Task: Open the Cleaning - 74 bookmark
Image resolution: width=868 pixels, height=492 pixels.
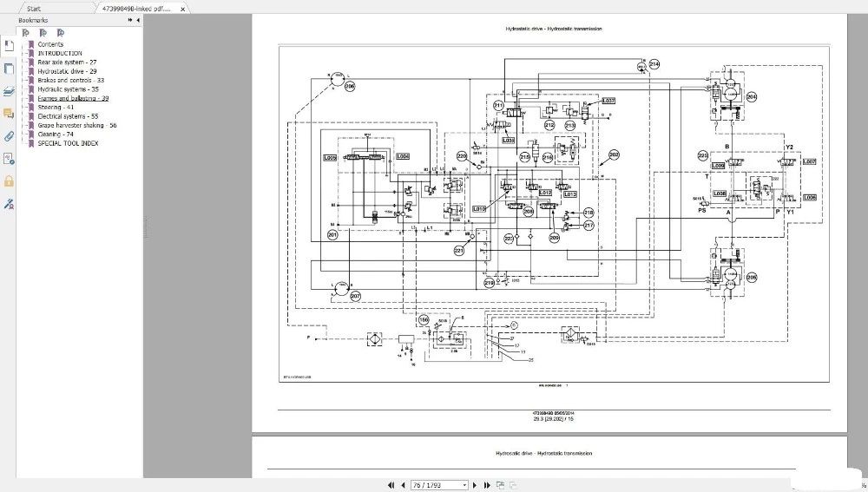Action: click(x=56, y=134)
